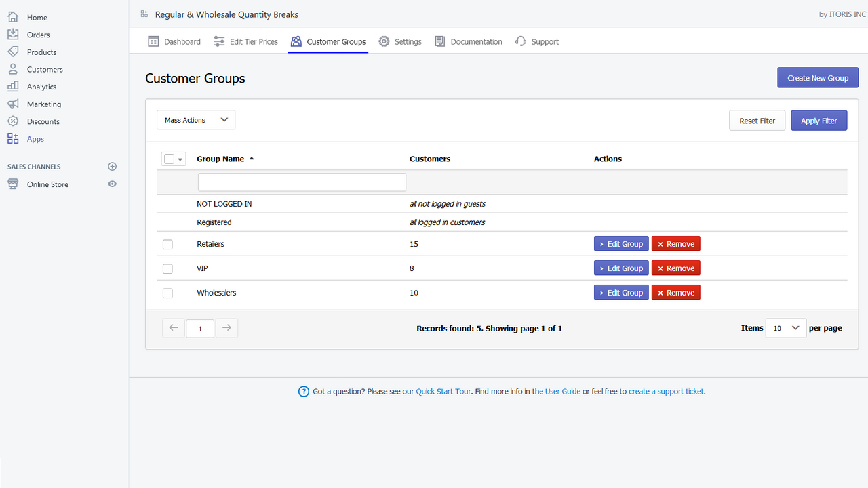Select the Products icon in the sidebar

(x=14, y=52)
